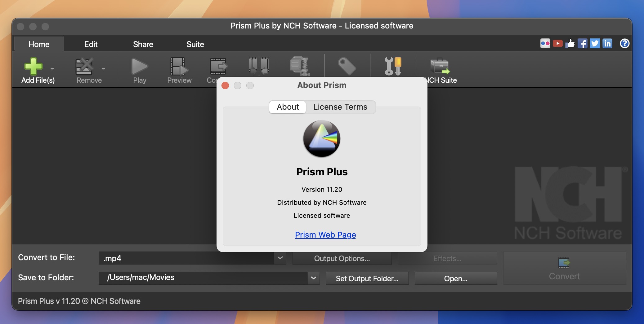Open the Share tab
Viewport: 644px width, 324px height.
[x=143, y=44]
